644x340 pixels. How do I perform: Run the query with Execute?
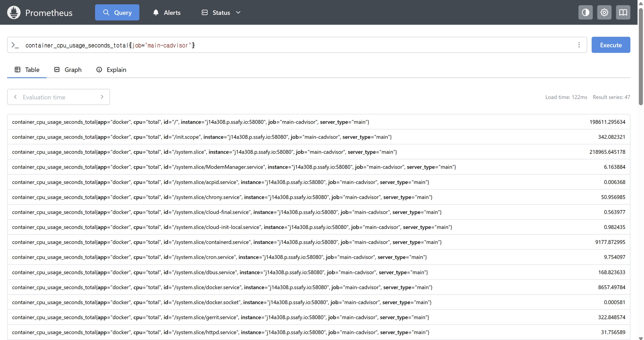pyautogui.click(x=611, y=45)
